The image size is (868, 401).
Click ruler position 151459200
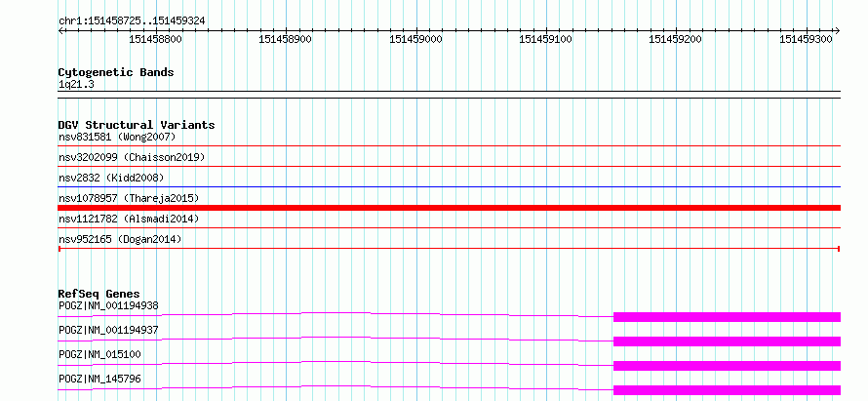[x=675, y=39]
